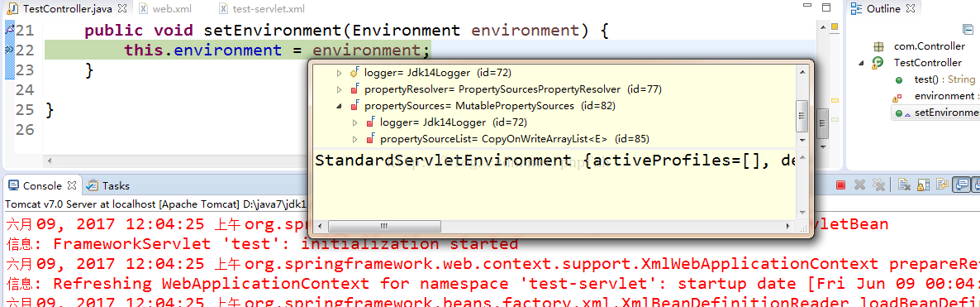The height and width of the screenshot is (307, 980).
Task: Select propertyResolver= PropertySourcesPropertyResolver row
Action: [512, 89]
